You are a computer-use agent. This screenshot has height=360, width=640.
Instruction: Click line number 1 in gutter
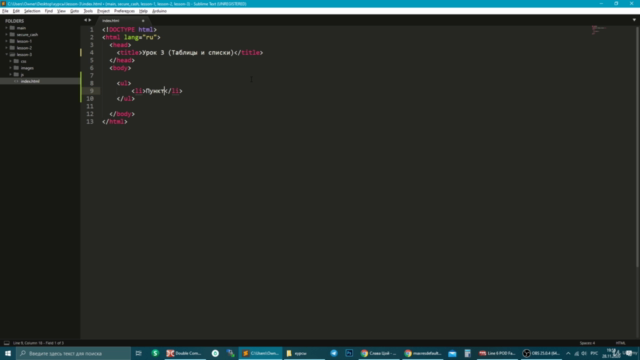[x=91, y=29]
